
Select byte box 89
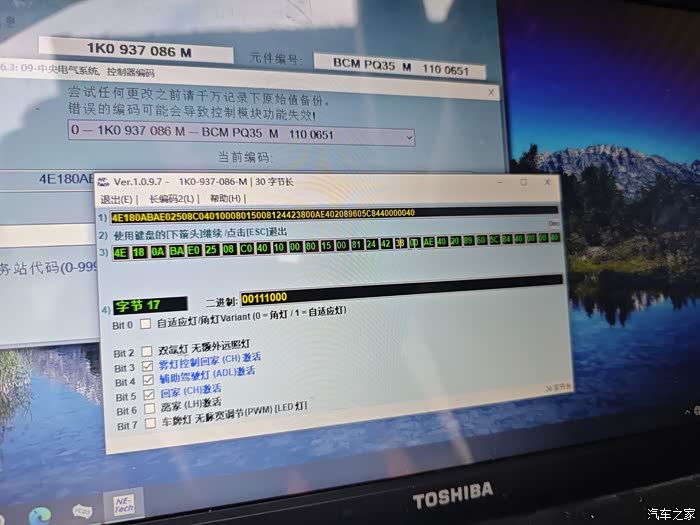(x=468, y=241)
